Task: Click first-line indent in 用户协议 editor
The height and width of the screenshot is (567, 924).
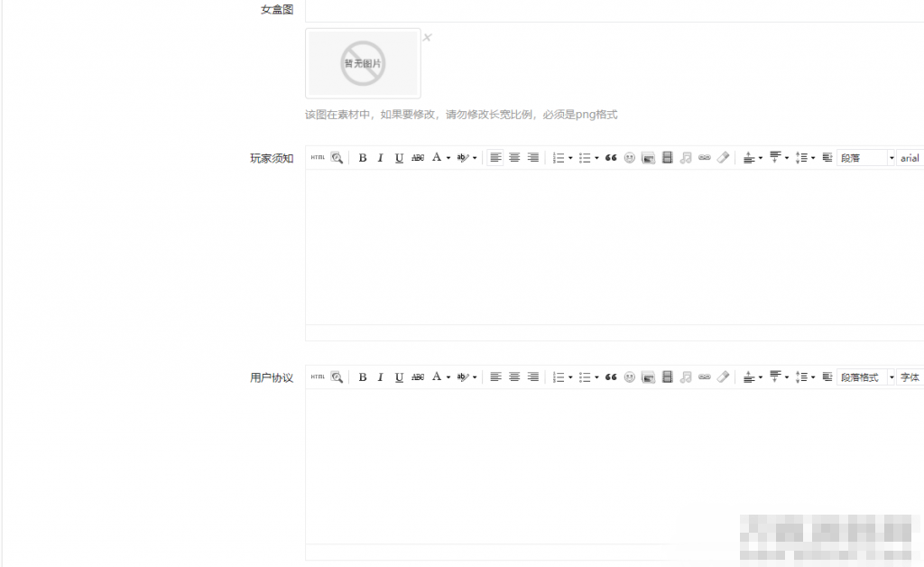Action: (827, 376)
